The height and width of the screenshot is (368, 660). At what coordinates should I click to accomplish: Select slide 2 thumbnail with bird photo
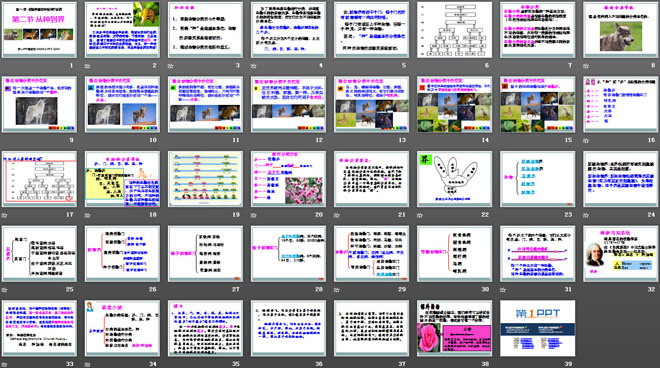click(x=122, y=30)
